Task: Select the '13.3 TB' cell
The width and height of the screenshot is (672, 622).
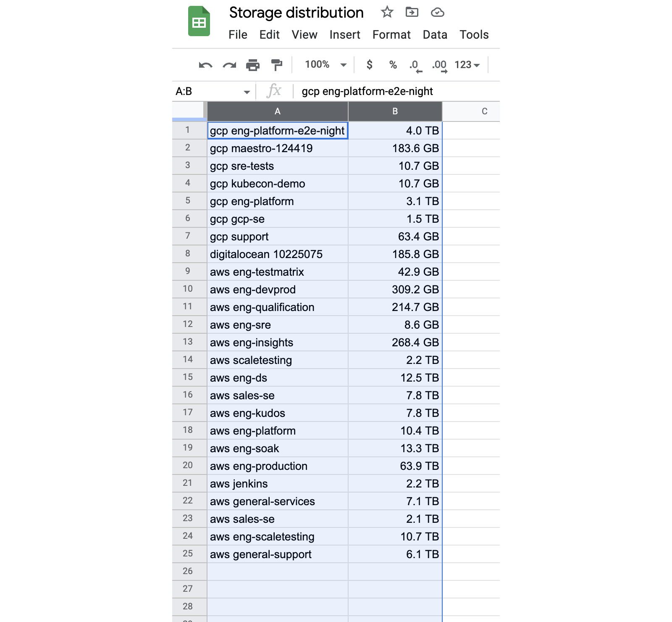Action: pos(395,448)
